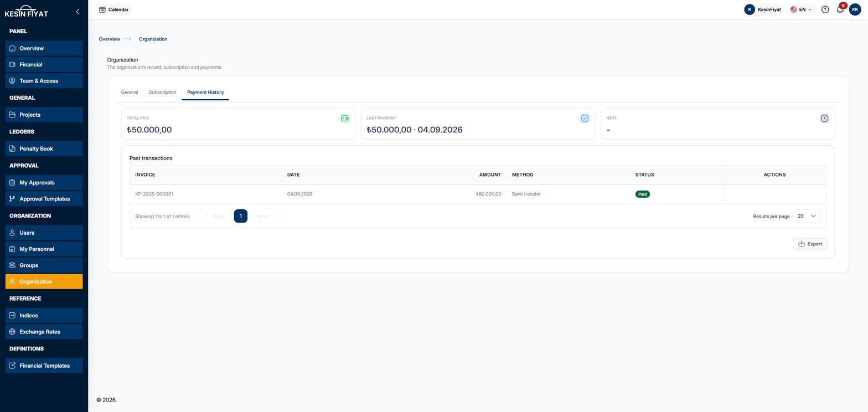
Task: Switch to the General tab
Action: [130, 92]
